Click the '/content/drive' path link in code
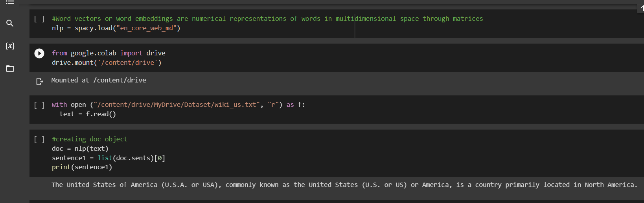This screenshot has width=644, height=203. pyautogui.click(x=128, y=62)
